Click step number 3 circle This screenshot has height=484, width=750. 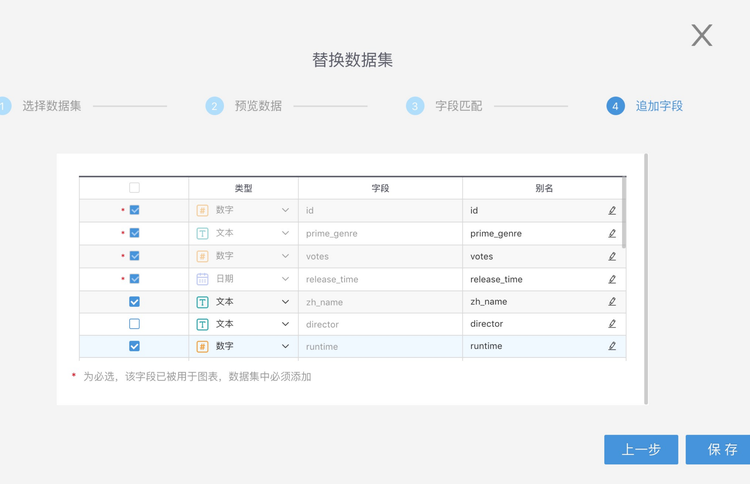coord(415,106)
